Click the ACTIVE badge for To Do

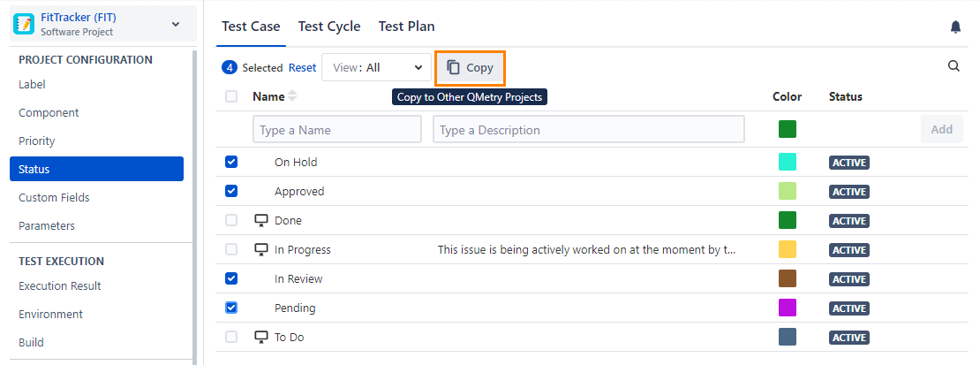(x=849, y=338)
